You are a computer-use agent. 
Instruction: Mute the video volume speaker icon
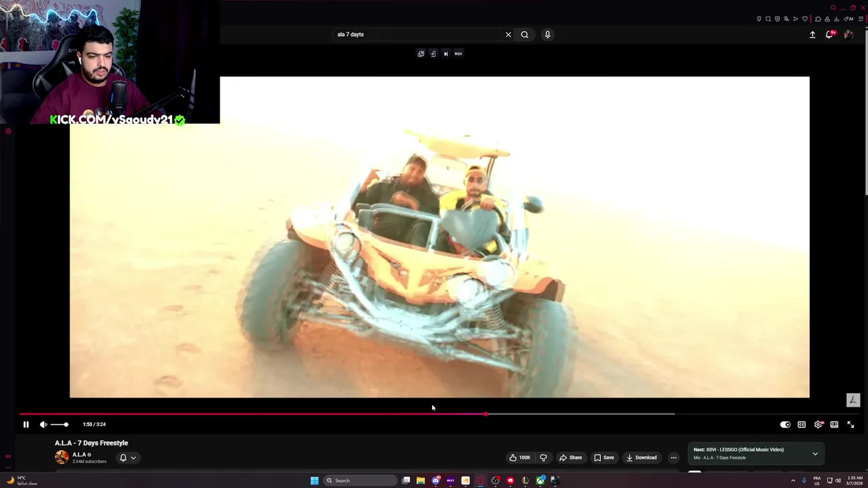pyautogui.click(x=43, y=424)
